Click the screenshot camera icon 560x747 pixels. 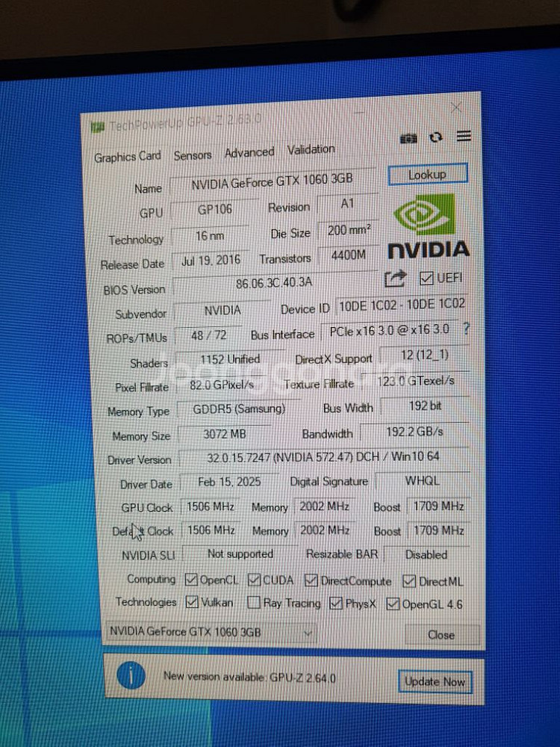[x=408, y=139]
